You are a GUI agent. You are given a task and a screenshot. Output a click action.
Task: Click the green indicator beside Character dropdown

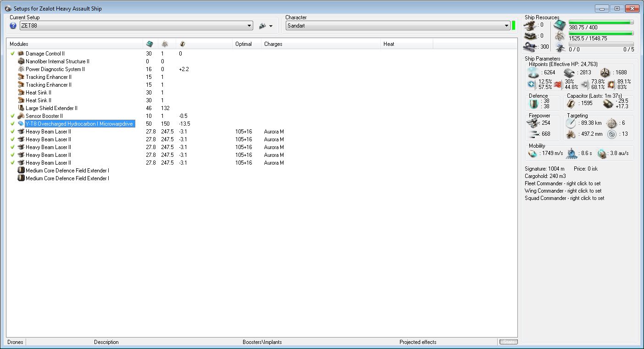(x=514, y=26)
